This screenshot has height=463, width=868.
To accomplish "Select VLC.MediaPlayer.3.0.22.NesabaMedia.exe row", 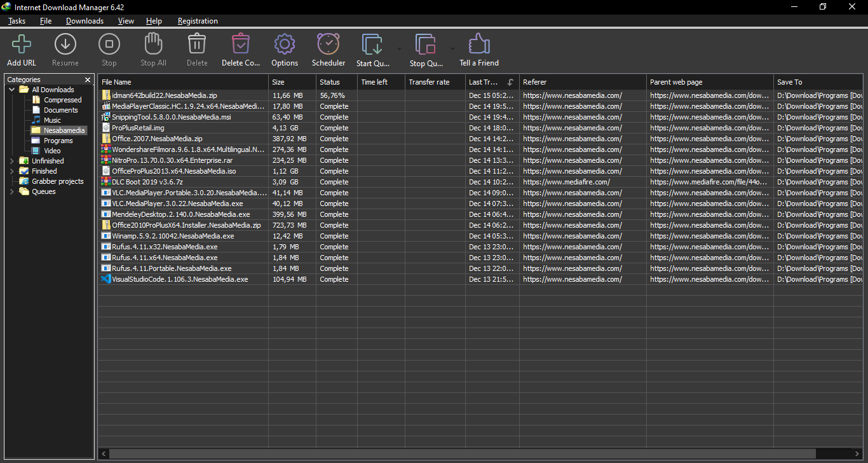I will tap(480, 204).
